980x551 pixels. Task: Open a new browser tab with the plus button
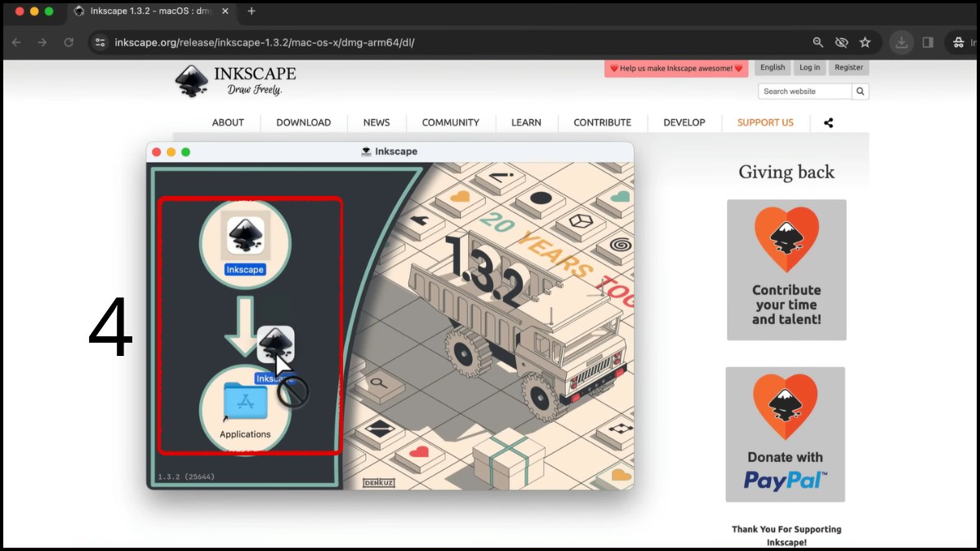[x=252, y=11]
